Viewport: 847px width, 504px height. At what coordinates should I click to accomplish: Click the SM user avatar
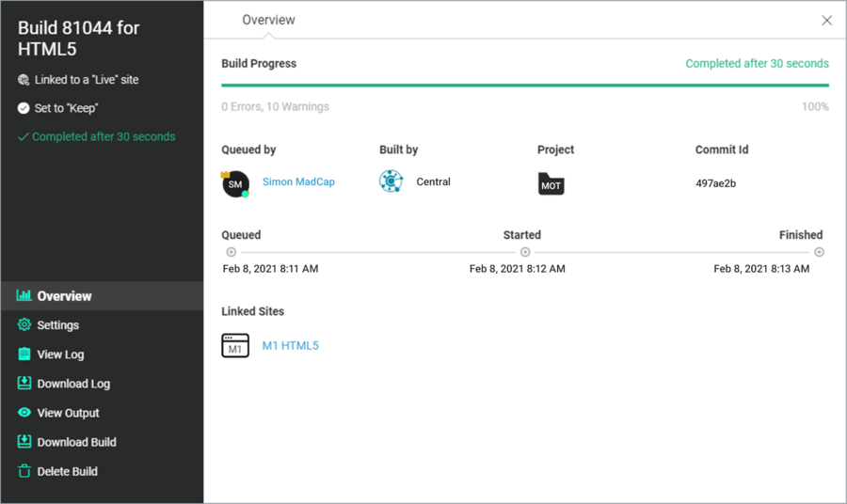(x=235, y=184)
